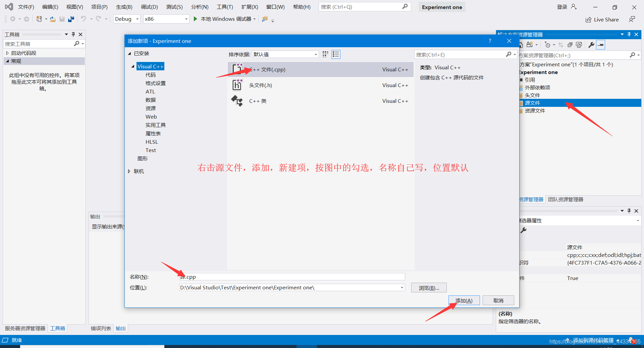
Task: Select 代码 under Visual C++
Action: pos(150,75)
